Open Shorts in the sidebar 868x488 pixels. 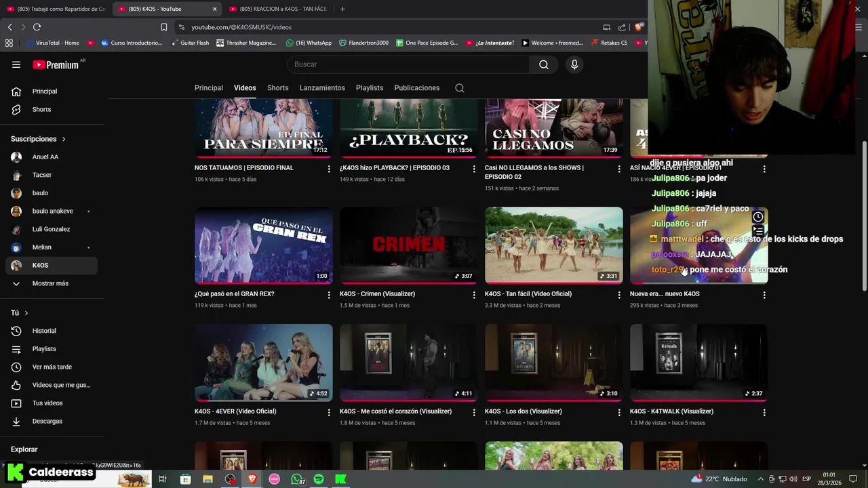point(52,109)
